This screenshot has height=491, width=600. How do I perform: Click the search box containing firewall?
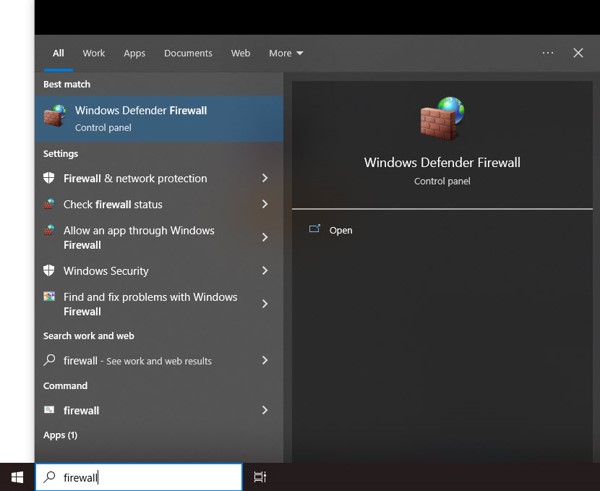[140, 478]
